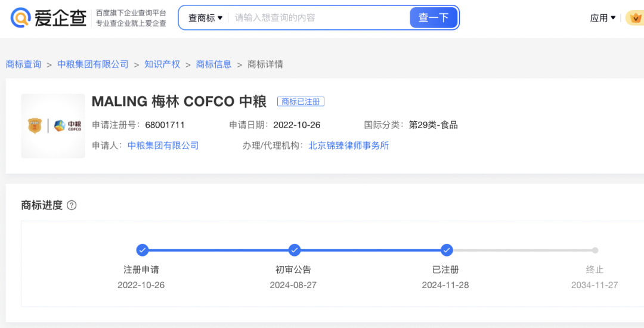Focus the search input field
644x328 pixels.
[x=319, y=18]
